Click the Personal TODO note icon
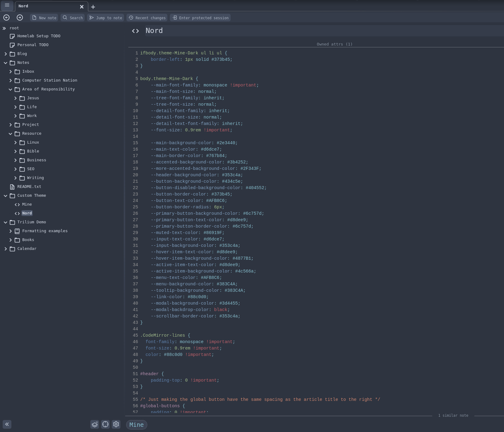 (x=12, y=45)
